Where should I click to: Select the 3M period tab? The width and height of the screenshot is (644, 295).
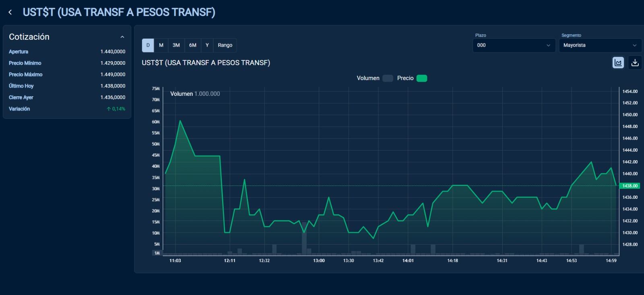(176, 45)
